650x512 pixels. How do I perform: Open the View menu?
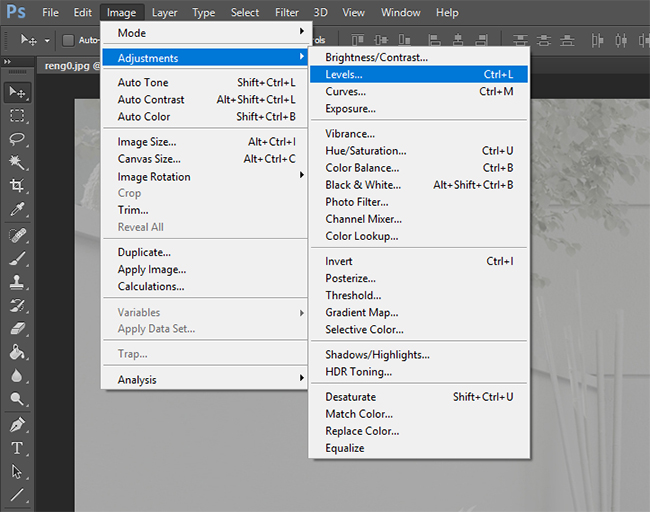(353, 12)
